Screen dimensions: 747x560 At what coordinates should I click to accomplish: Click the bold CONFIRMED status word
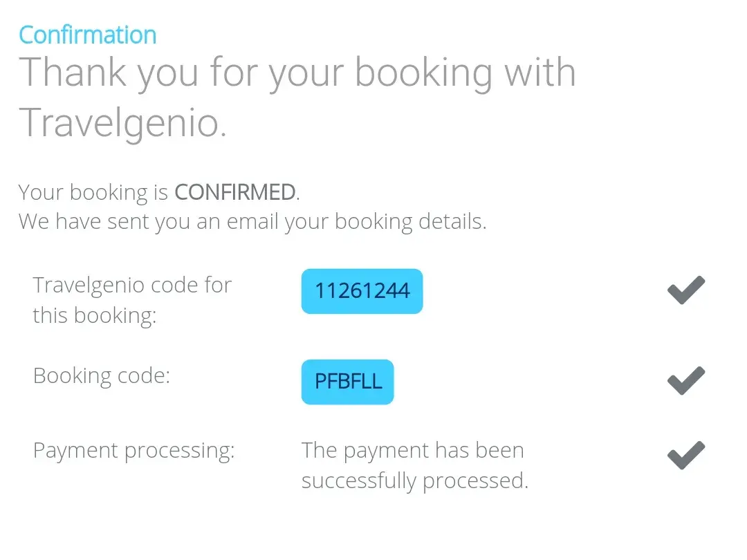[236, 192]
